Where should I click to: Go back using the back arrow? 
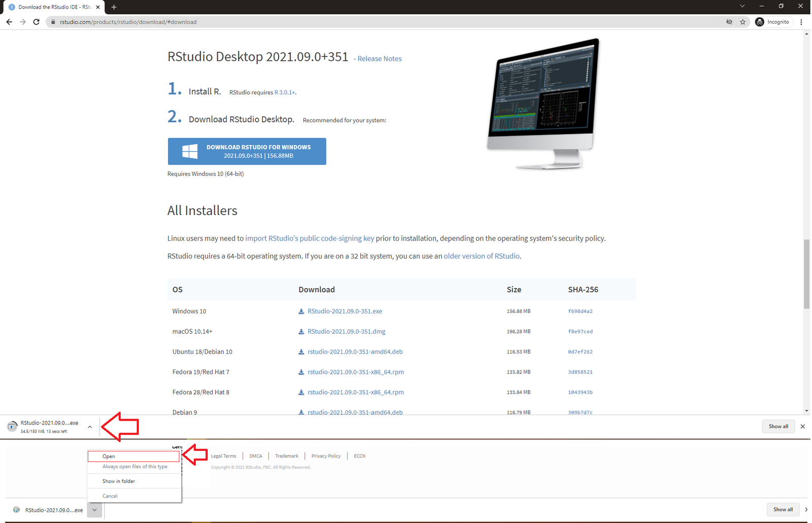(9, 22)
